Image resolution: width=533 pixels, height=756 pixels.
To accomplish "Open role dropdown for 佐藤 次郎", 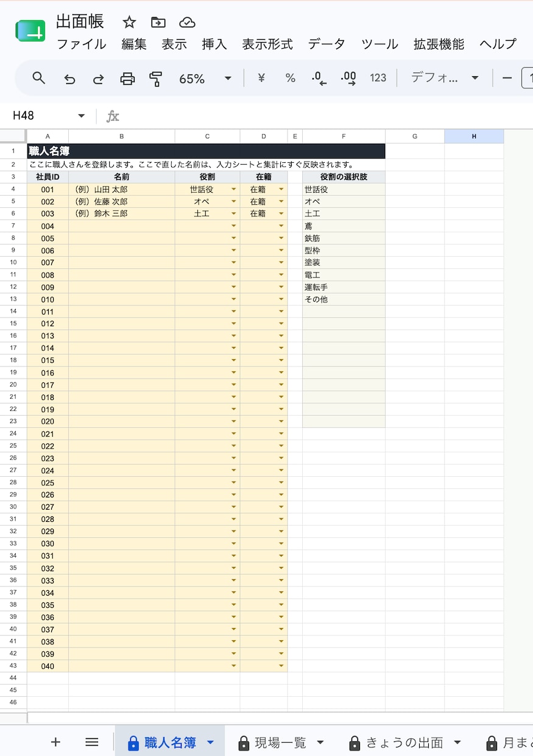I will (x=233, y=202).
